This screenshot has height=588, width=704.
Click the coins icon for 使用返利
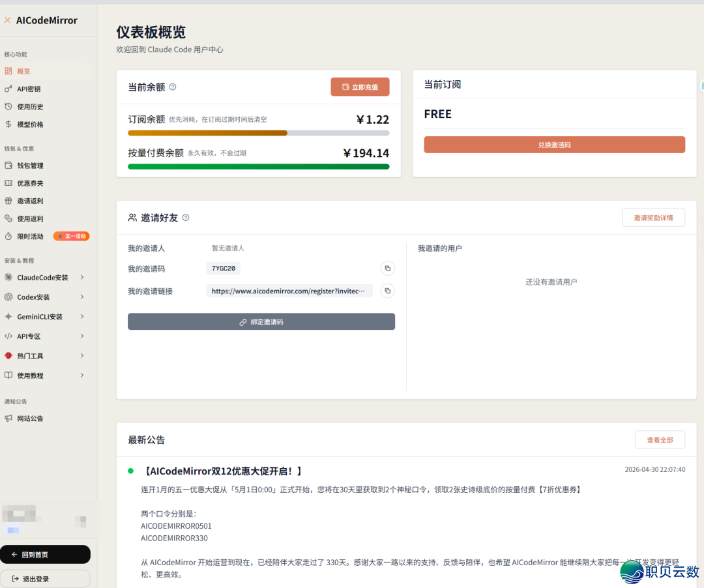[x=8, y=218]
